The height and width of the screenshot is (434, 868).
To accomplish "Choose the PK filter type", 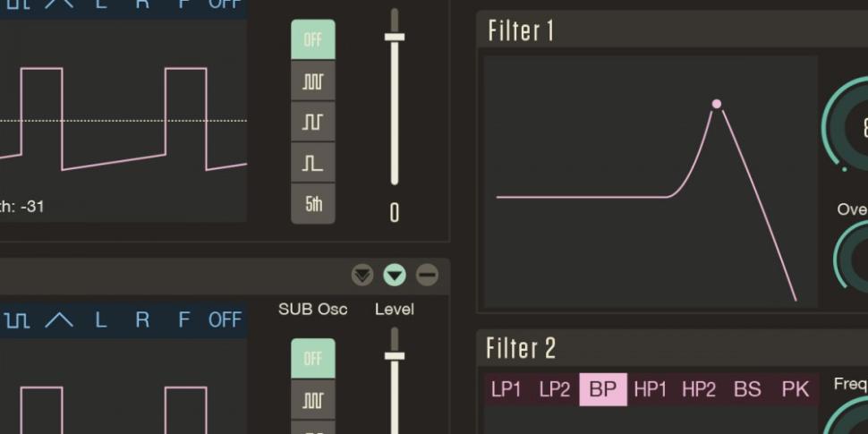I will pos(796,389).
